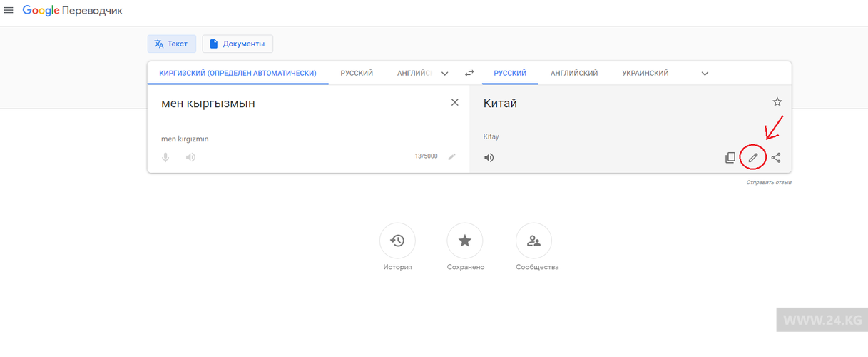Image resolution: width=868 pixels, height=357 pixels.
Task: Listen to translated text audio
Action: coord(489,158)
